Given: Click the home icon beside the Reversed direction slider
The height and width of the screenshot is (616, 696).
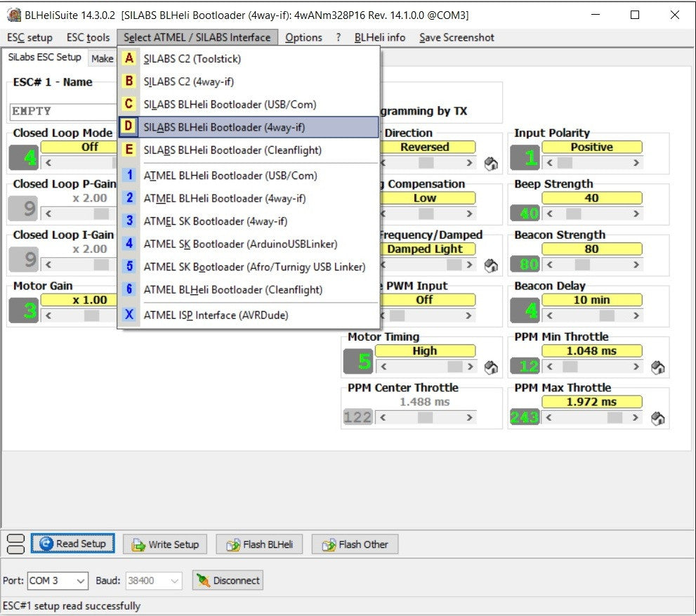Looking at the screenshot, I should point(492,164).
